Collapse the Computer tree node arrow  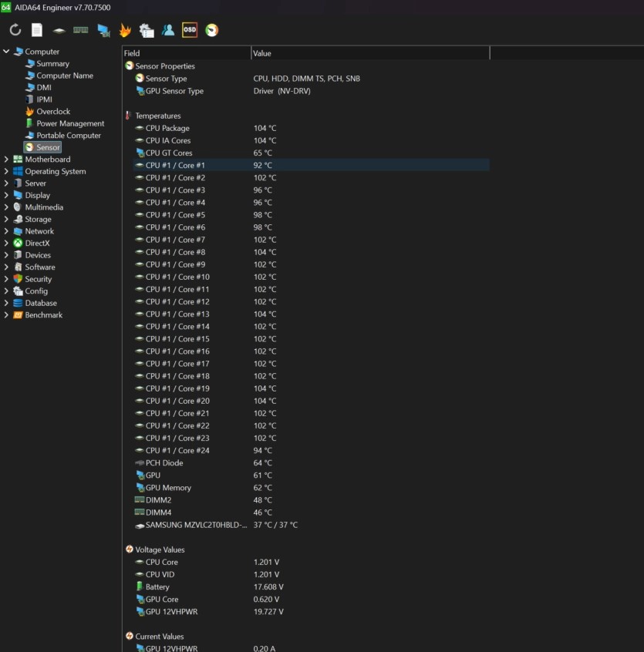tap(7, 52)
